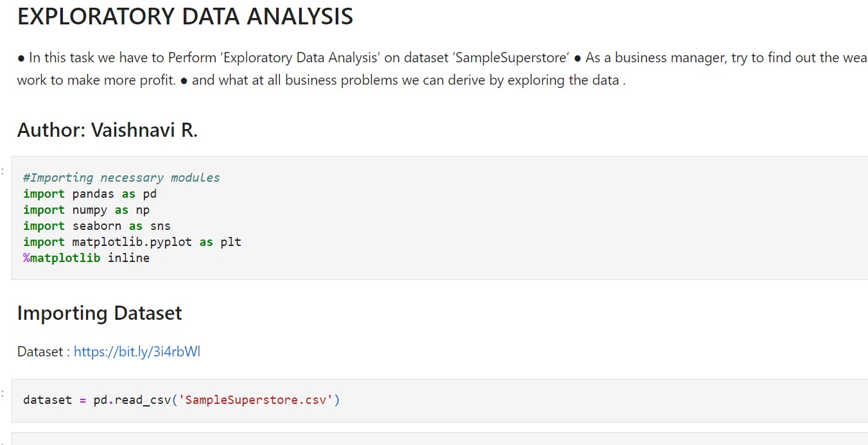The height and width of the screenshot is (445, 868).
Task: Select the read_csv cell via its left prompt
Action: click(3, 392)
